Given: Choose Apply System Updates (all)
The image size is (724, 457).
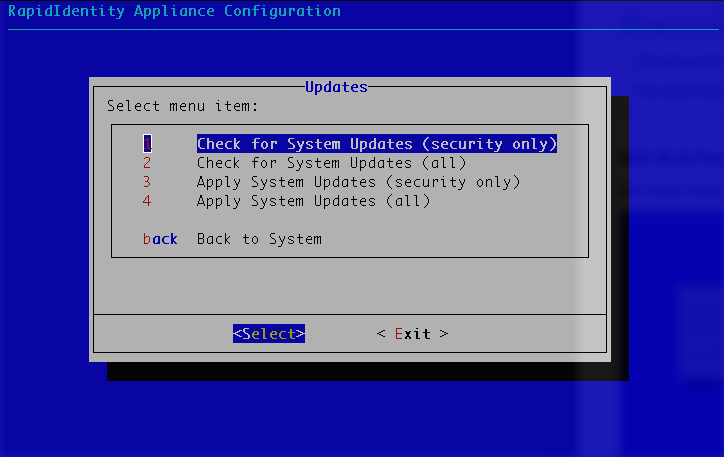Looking at the screenshot, I should 314,201.
